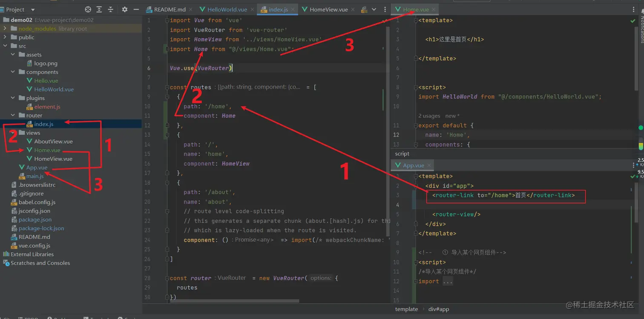
Task: Expand the node_modules folder
Action: (x=5, y=29)
